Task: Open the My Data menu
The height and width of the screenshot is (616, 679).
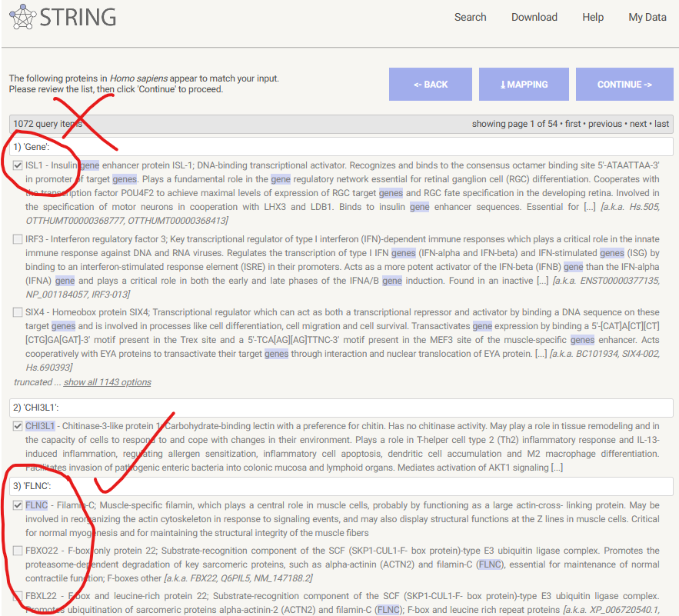Action: tap(647, 18)
